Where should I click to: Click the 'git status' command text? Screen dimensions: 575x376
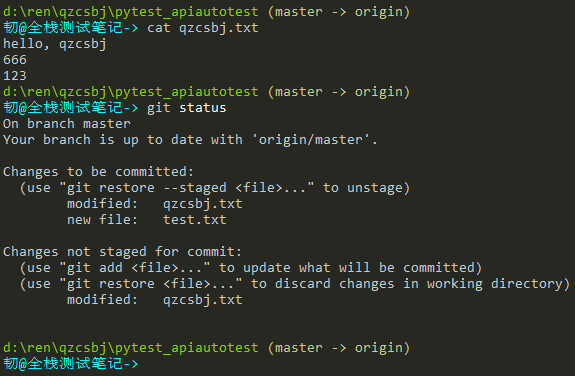coord(187,108)
